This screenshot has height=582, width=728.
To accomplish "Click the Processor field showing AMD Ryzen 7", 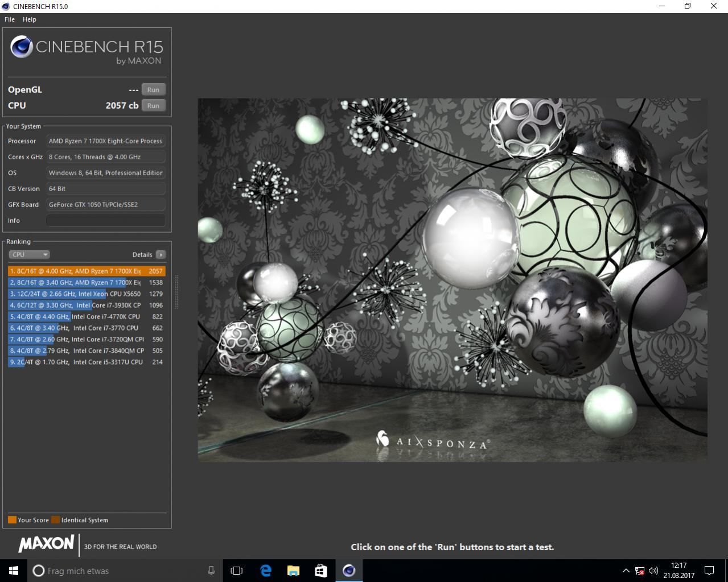I will (x=106, y=141).
